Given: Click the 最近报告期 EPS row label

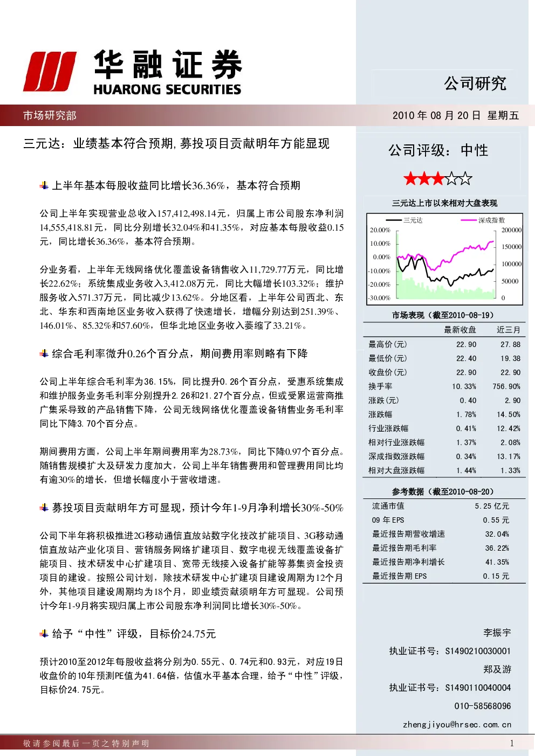Looking at the screenshot, I should (399, 576).
